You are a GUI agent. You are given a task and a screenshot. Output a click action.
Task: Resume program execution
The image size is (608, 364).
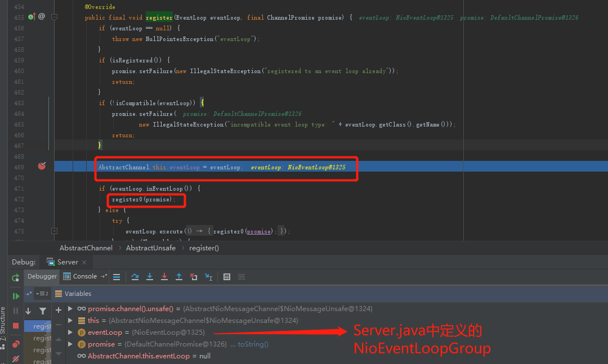tap(16, 296)
